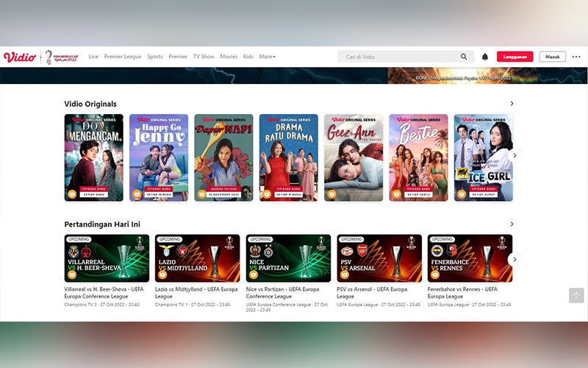588x368 pixels.
Task: Click the search magnifier icon
Action: [x=464, y=57]
